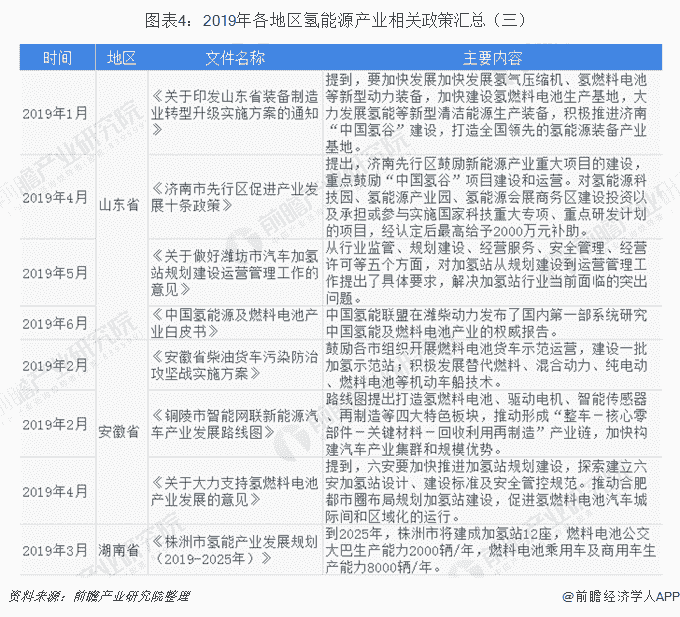Click the '主要内容' column header
Image resolution: width=680 pixels, height=617 pixels.
(493, 58)
